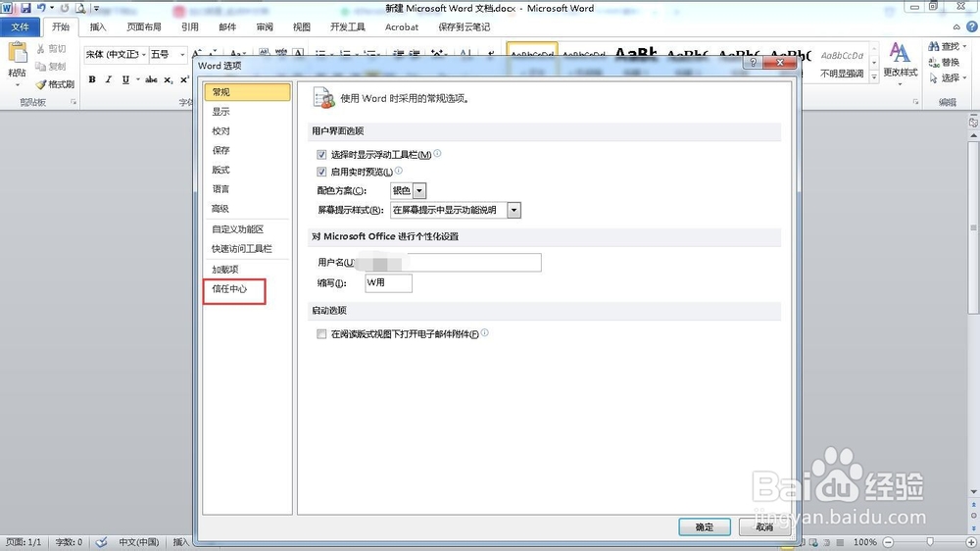The width and height of the screenshot is (980, 551).
Task: Select Proofing (校对) in options list
Action: pyautogui.click(x=248, y=130)
